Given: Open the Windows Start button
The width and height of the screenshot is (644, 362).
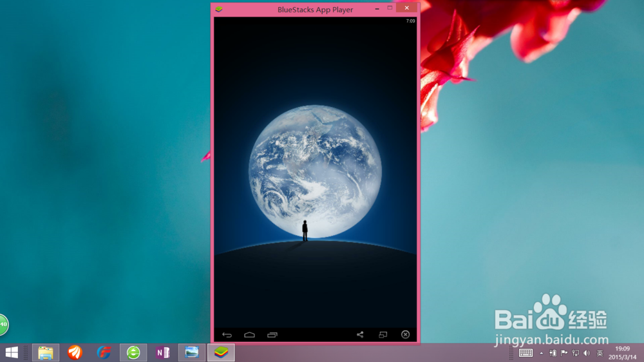Looking at the screenshot, I should point(12,352).
